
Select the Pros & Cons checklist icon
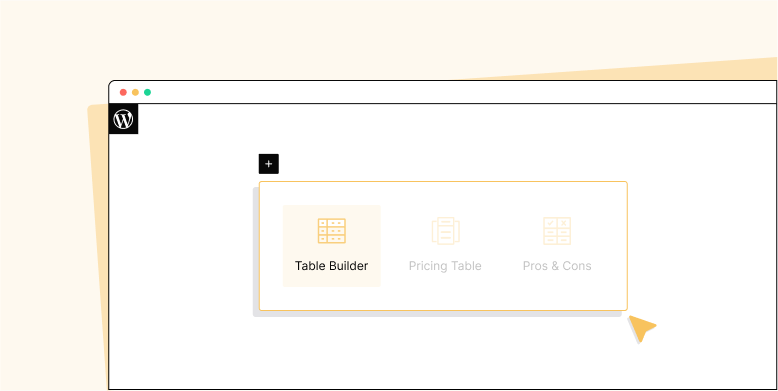(x=557, y=231)
